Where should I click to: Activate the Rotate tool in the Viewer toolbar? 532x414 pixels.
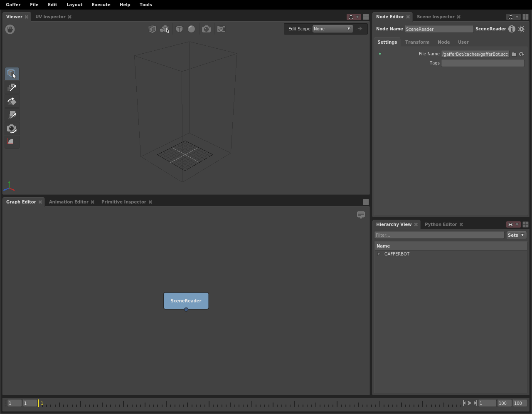(12, 101)
